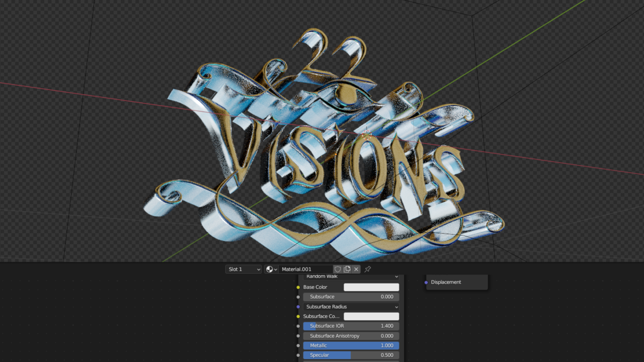Open the Random Walk method dropdown
Image resolution: width=644 pixels, height=362 pixels.
click(351, 277)
